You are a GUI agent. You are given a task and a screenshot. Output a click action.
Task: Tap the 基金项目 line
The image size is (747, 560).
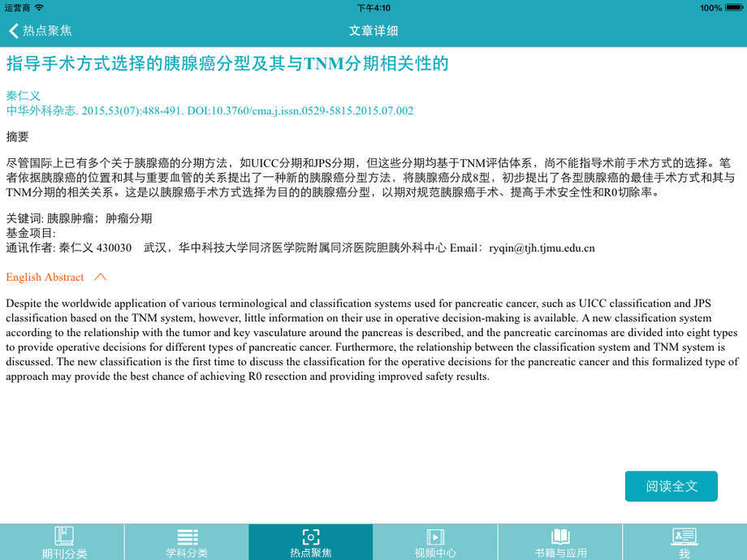click(x=31, y=234)
